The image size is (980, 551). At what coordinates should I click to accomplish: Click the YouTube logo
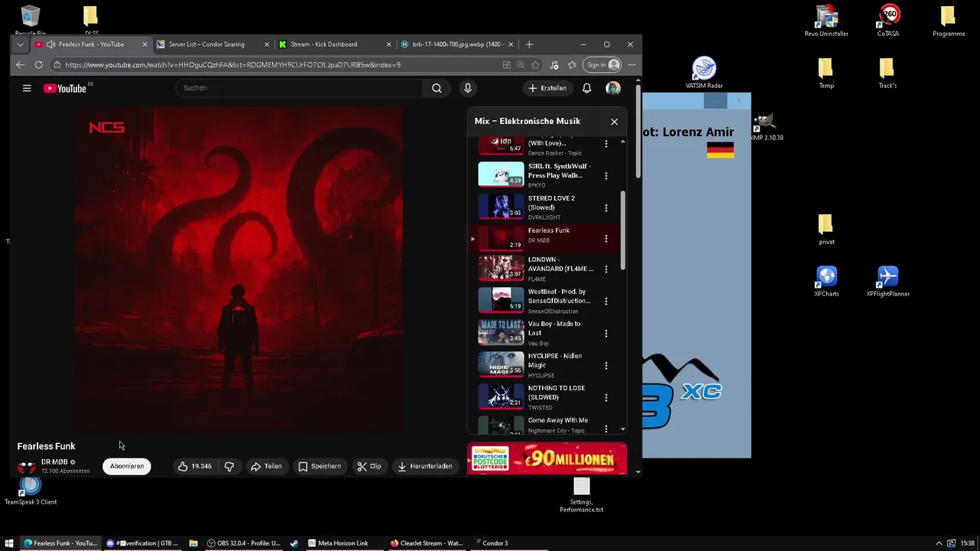(65, 88)
